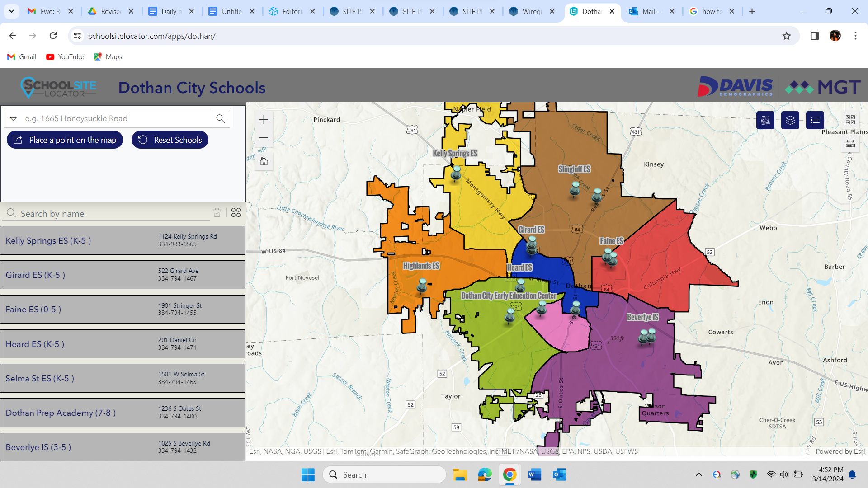
Task: Open Outlook from taskbar
Action: pos(559,474)
